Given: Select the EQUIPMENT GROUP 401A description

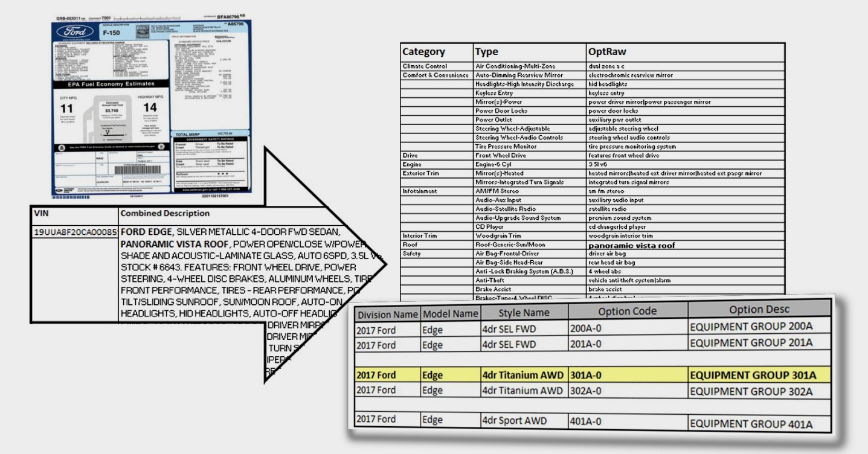Looking at the screenshot, I should [760, 423].
